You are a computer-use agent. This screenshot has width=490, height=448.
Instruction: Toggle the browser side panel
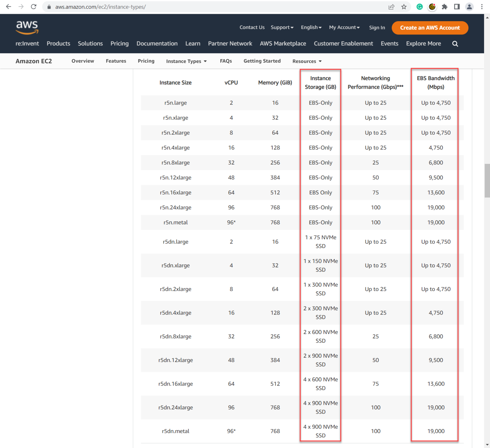pos(457,7)
